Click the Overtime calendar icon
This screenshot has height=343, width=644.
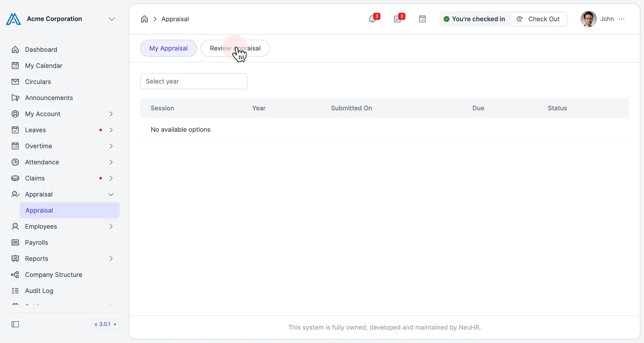point(15,146)
